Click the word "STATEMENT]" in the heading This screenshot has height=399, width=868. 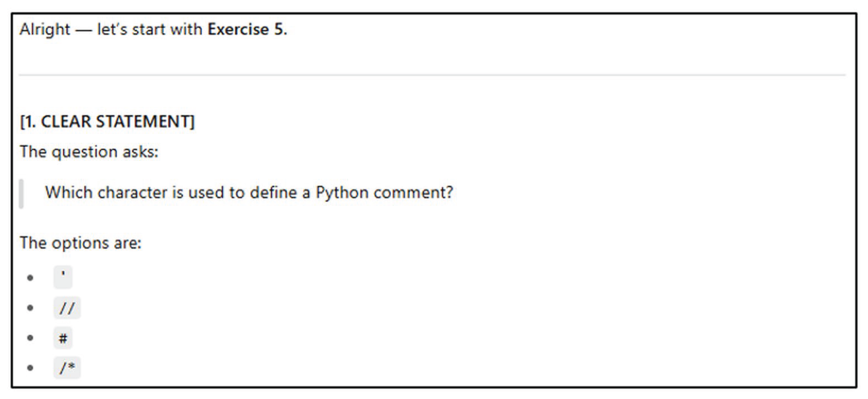pyautogui.click(x=145, y=122)
